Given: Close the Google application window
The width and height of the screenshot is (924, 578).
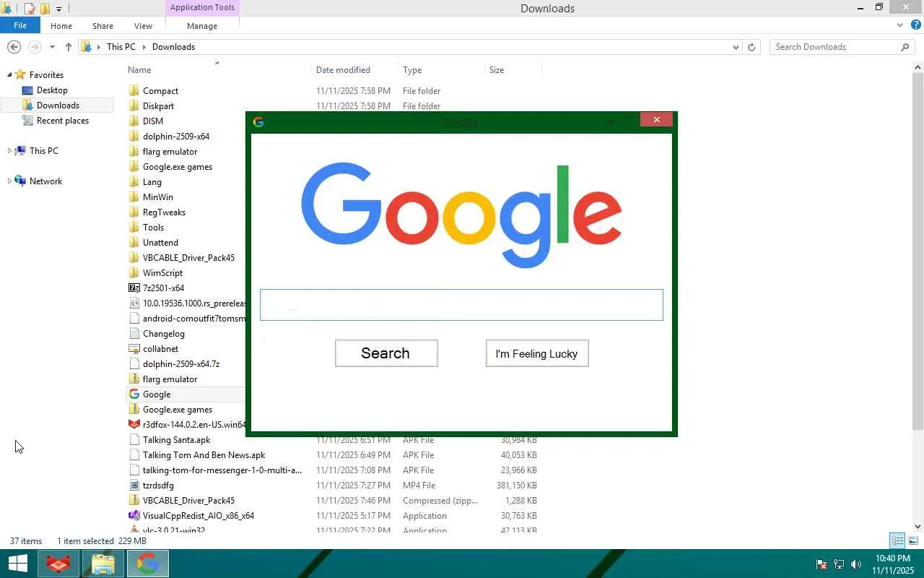Looking at the screenshot, I should pyautogui.click(x=656, y=120).
